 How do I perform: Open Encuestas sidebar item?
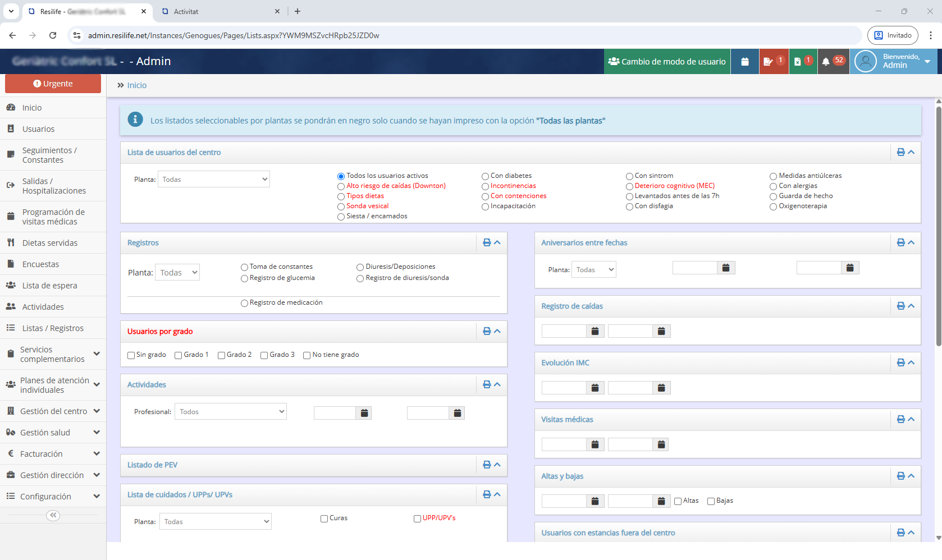(53, 264)
